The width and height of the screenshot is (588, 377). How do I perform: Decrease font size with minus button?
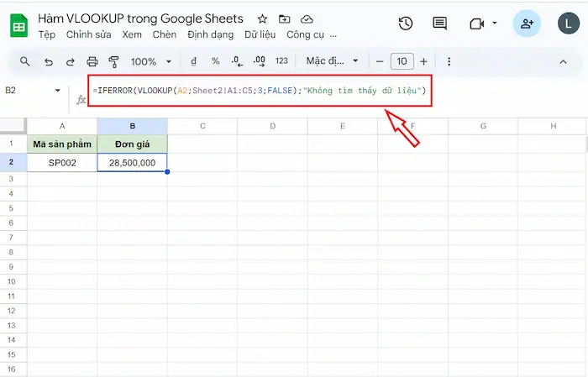coord(380,61)
